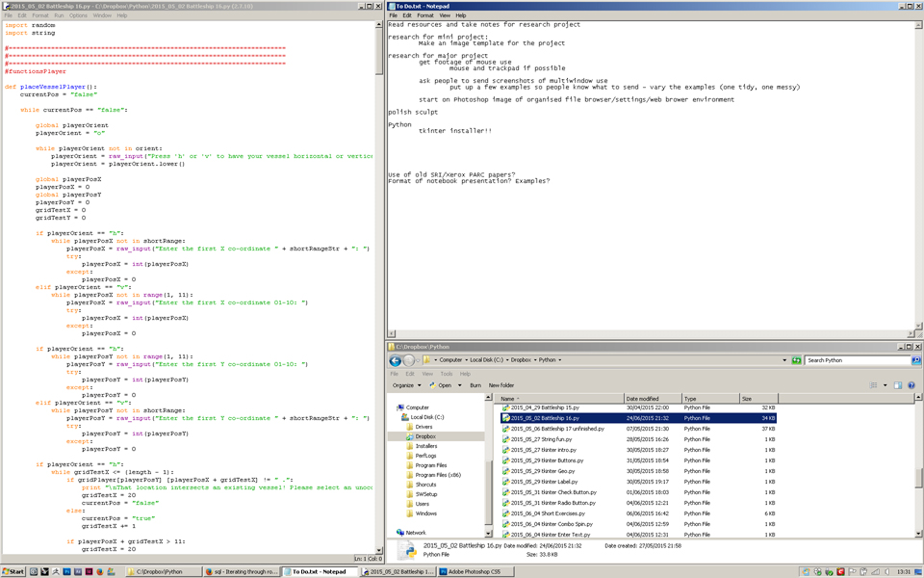Click the volume speaker icon in system tray
Screen dimensions: 924x578
tap(886, 571)
